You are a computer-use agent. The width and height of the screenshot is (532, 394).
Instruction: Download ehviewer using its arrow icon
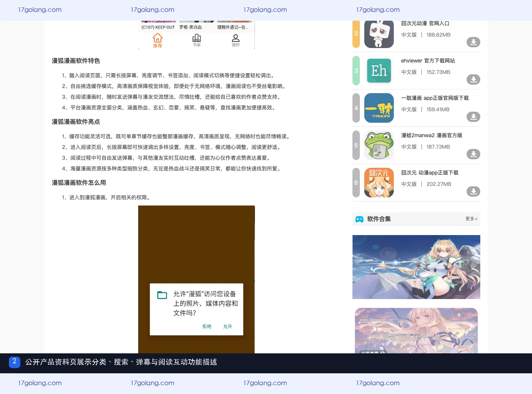coord(473,79)
